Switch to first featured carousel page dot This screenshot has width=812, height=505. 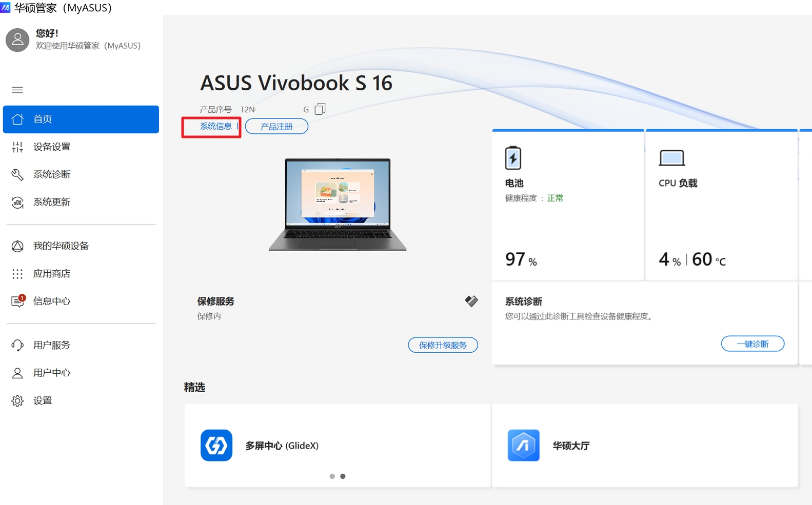point(332,476)
